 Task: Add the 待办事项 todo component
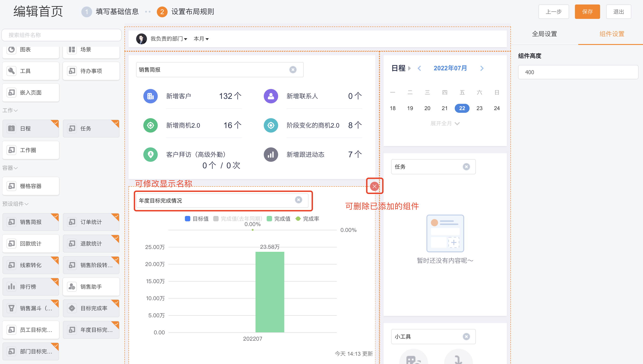91,71
